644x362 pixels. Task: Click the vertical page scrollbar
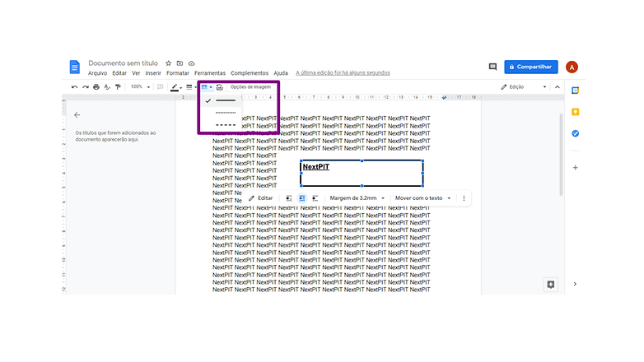[561, 154]
